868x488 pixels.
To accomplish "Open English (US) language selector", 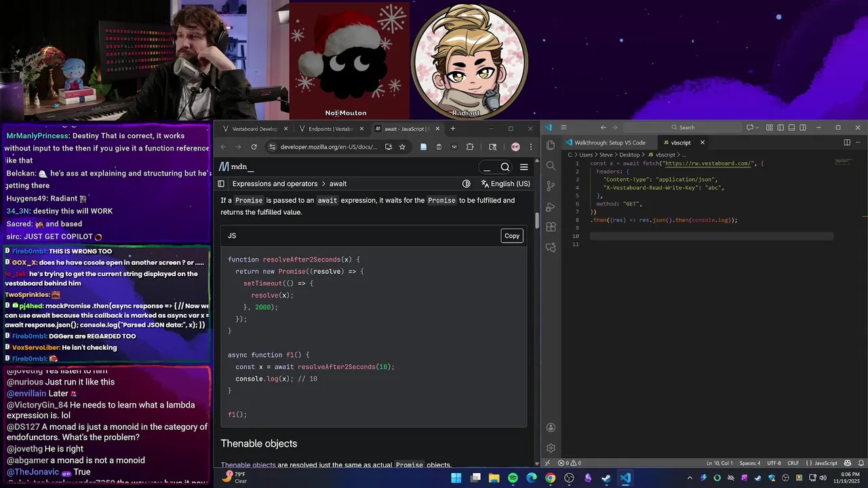I will (x=506, y=184).
